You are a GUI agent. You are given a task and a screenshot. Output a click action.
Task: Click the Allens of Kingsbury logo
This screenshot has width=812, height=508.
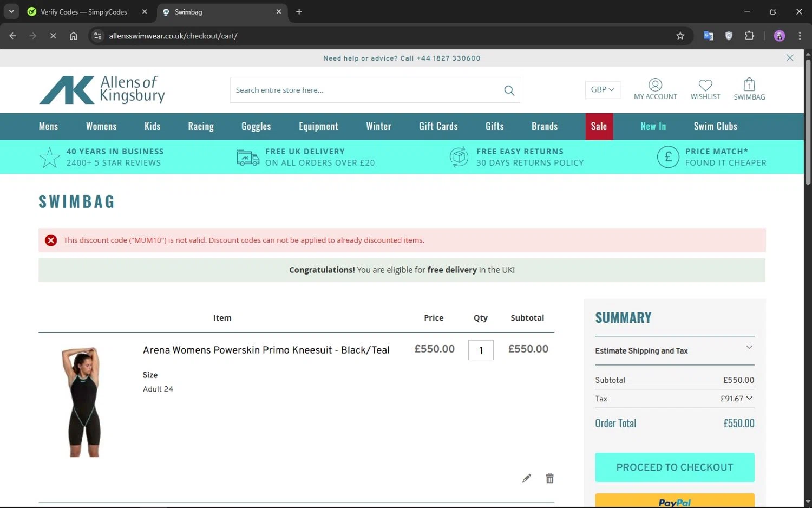coord(102,89)
